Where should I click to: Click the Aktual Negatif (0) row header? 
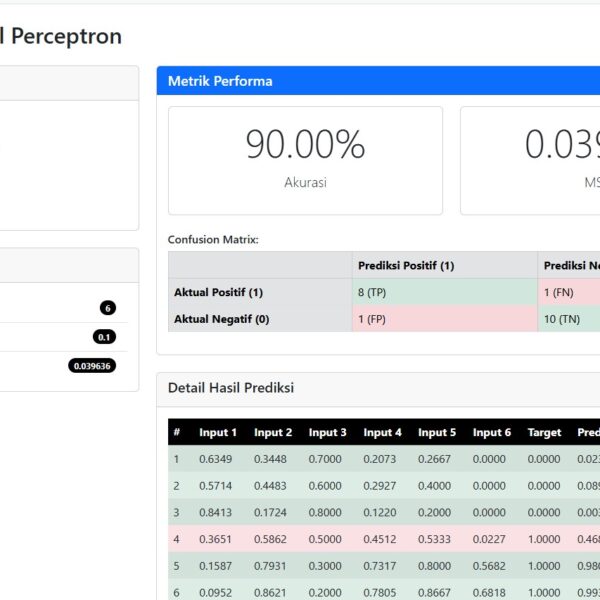pos(260,319)
